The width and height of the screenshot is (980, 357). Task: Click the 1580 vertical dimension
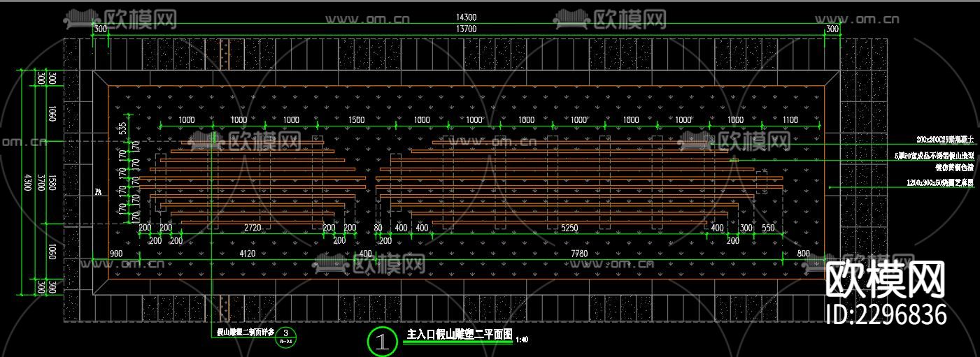pos(52,183)
